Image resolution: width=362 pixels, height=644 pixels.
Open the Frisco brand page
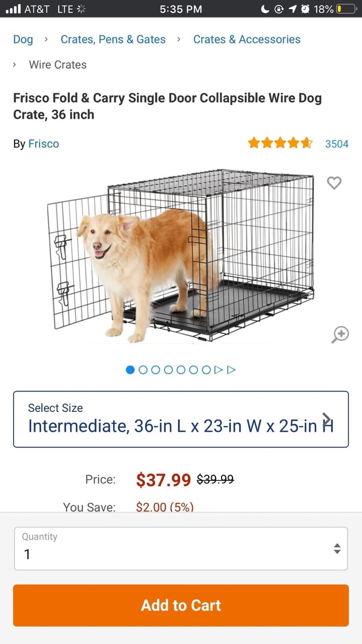pos(44,143)
